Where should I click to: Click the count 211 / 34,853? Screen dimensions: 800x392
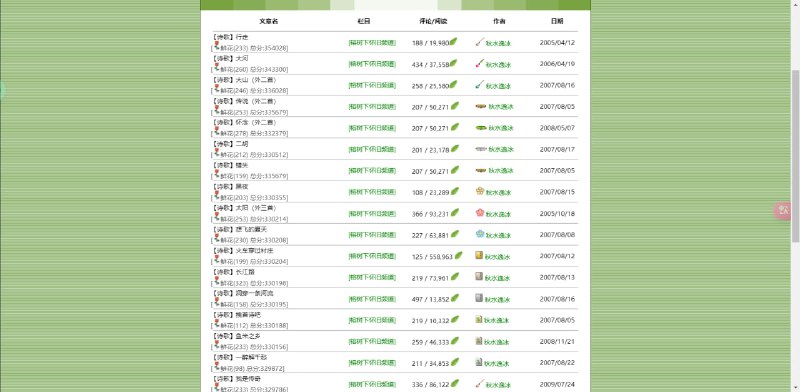click(430, 363)
